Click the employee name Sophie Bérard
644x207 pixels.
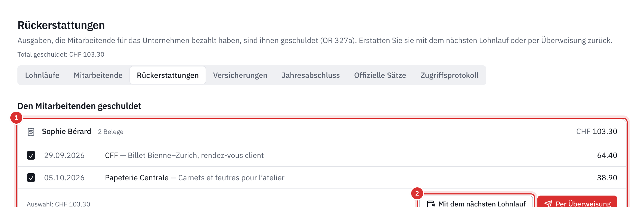pyautogui.click(x=66, y=132)
